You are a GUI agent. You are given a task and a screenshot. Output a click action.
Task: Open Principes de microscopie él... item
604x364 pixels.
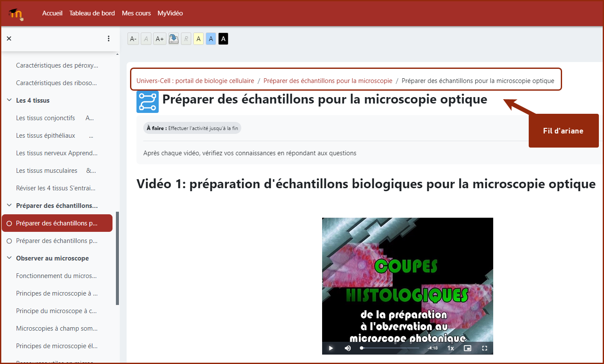[x=57, y=346]
